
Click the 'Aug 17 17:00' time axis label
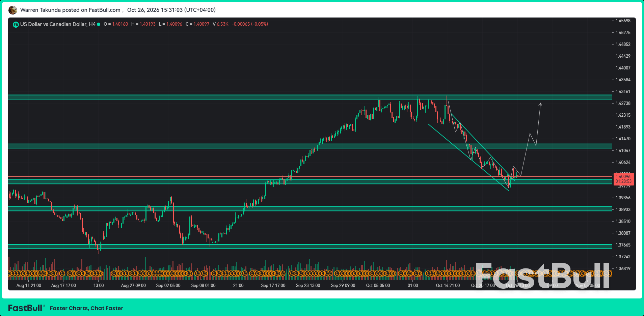[x=63, y=286]
